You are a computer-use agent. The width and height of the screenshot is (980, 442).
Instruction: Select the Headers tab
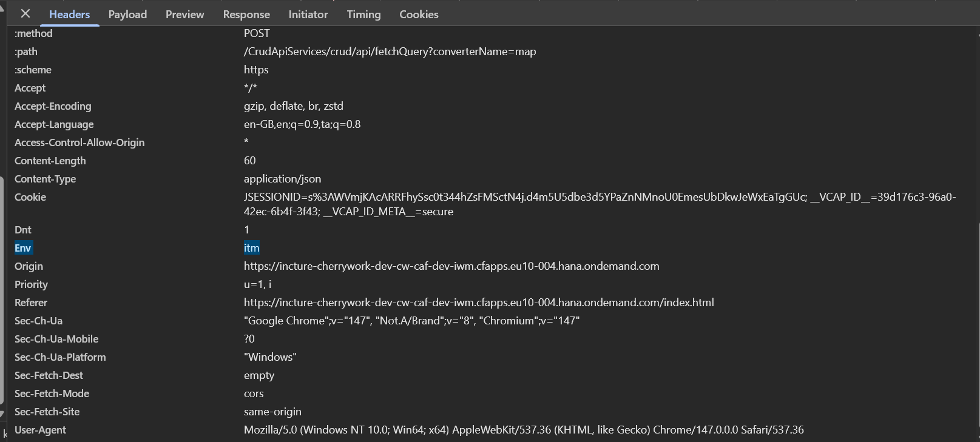click(x=69, y=14)
